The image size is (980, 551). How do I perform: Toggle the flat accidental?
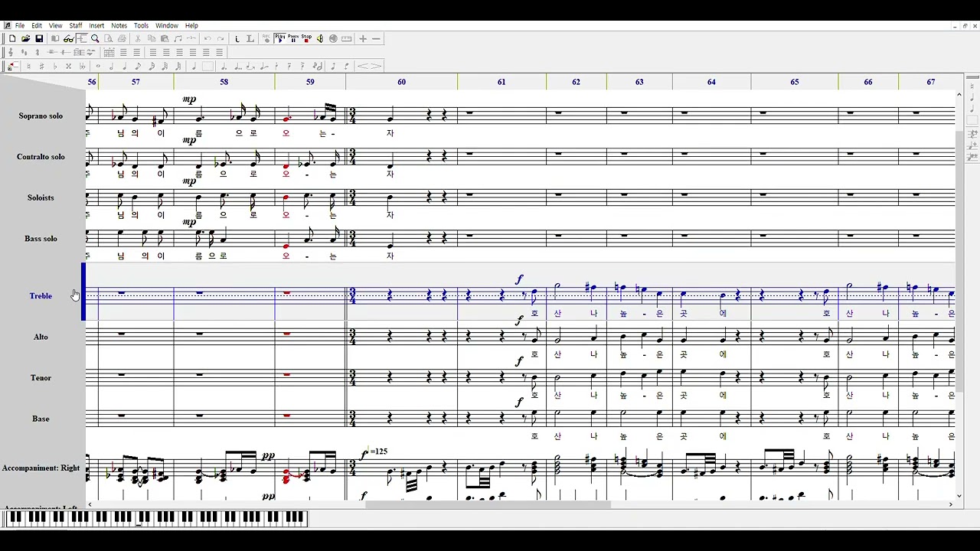(55, 66)
